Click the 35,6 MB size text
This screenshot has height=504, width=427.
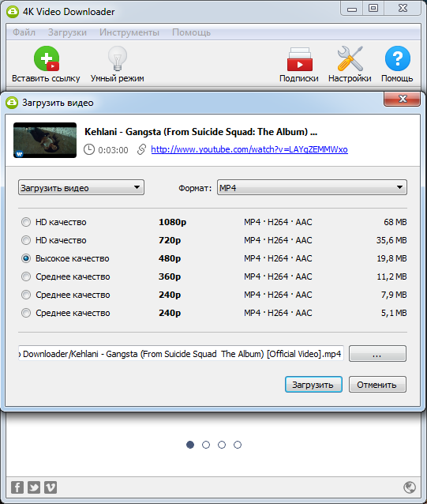click(391, 240)
